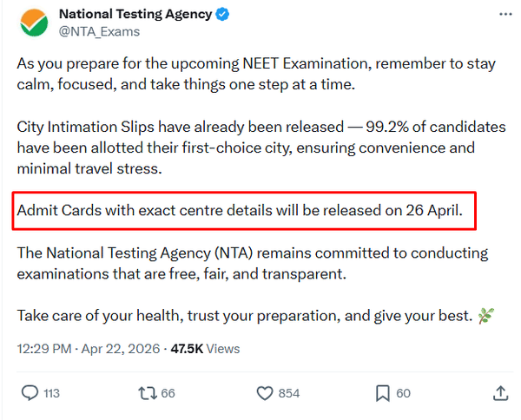The height and width of the screenshot is (420, 521).
Task: Open the 12:29 PM Apr 22, 2026 timestamp
Action: [89, 349]
